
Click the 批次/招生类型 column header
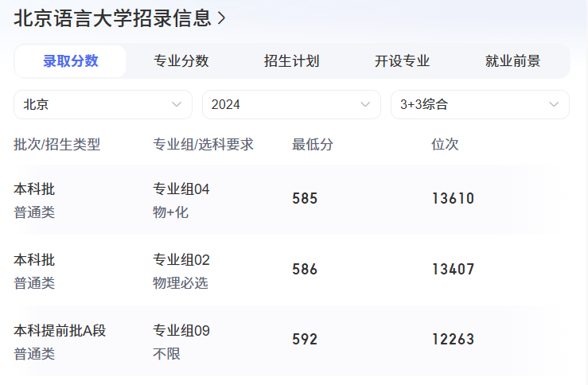[57, 144]
